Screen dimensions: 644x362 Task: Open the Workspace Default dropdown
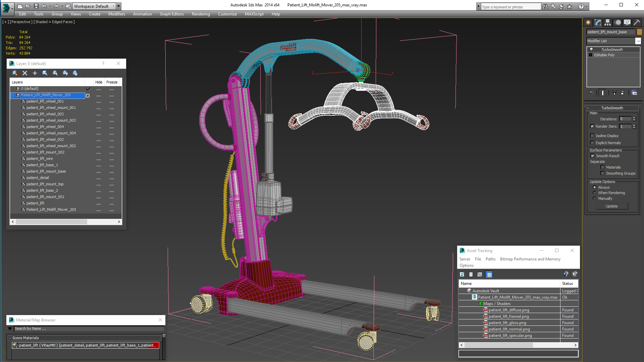94,6
